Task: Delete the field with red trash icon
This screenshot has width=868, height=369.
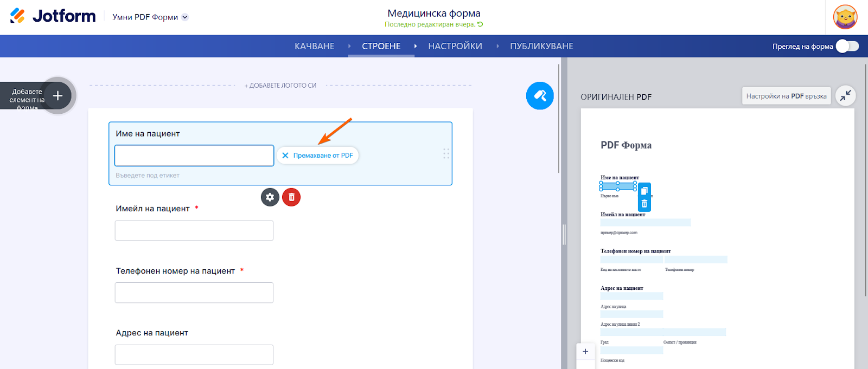Action: 291,197
